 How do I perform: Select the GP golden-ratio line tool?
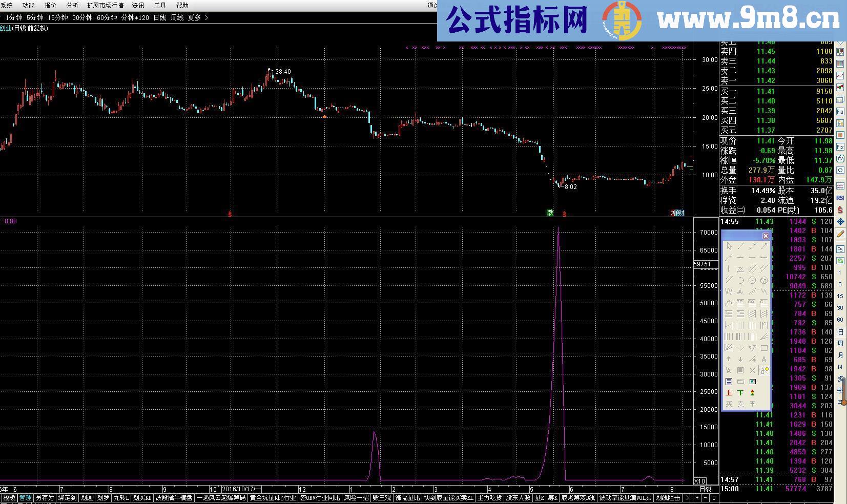740,302
